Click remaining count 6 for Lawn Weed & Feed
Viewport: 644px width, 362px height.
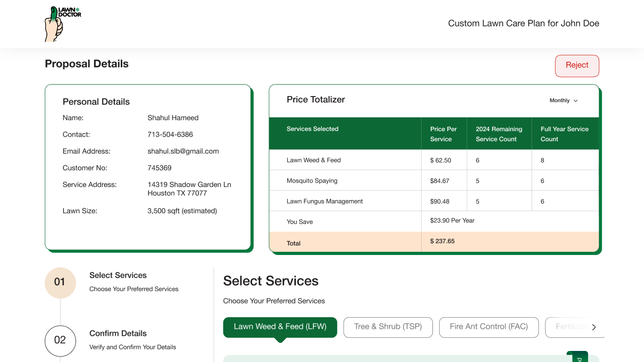pyautogui.click(x=477, y=160)
